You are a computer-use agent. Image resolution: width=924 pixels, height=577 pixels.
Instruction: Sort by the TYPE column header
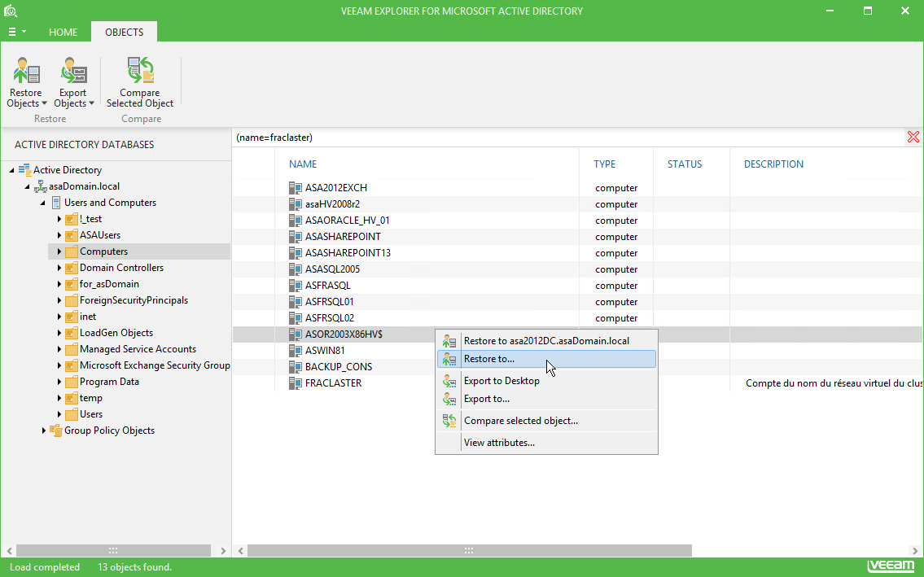point(605,164)
